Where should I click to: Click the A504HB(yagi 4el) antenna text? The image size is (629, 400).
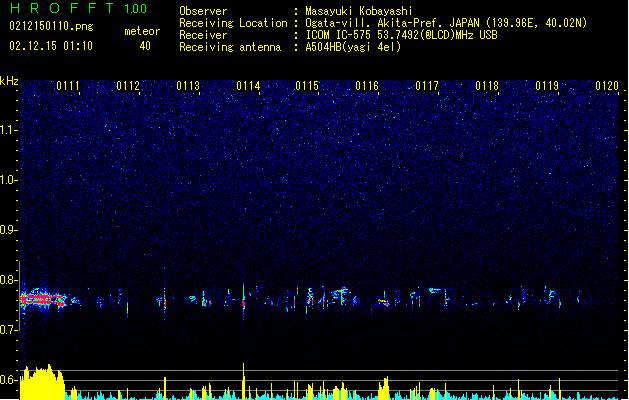click(353, 47)
